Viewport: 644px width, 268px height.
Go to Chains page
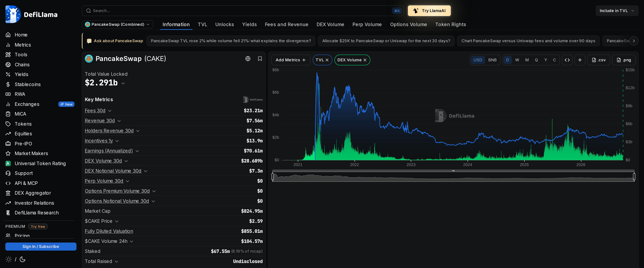pyautogui.click(x=22, y=64)
